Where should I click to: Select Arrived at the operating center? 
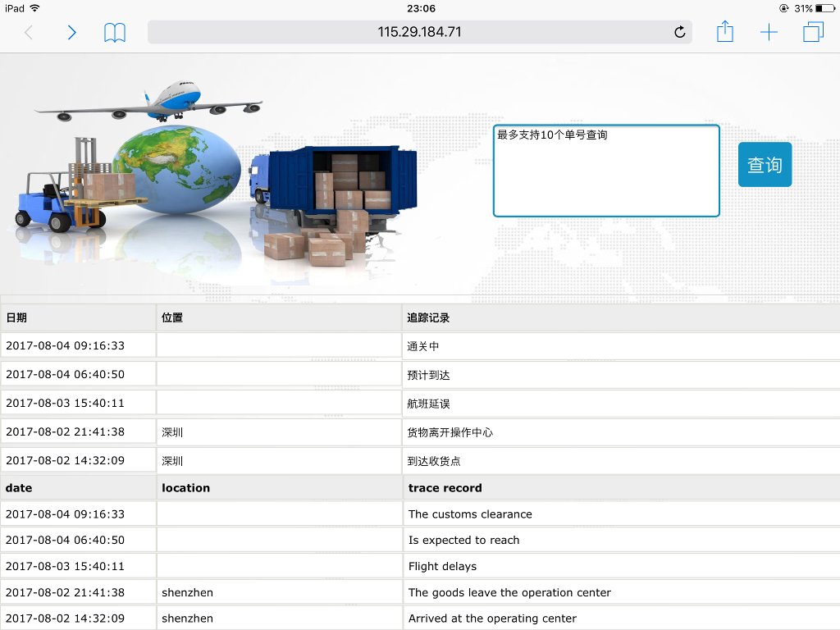[x=492, y=619]
